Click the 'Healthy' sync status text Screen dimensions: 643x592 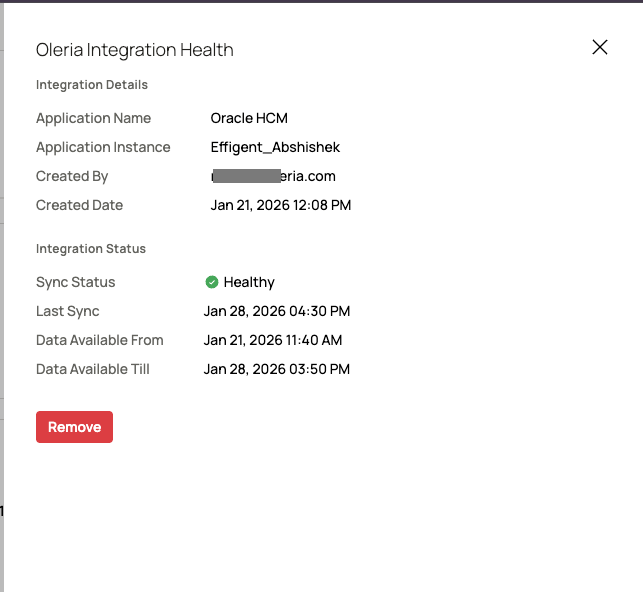[249, 282]
